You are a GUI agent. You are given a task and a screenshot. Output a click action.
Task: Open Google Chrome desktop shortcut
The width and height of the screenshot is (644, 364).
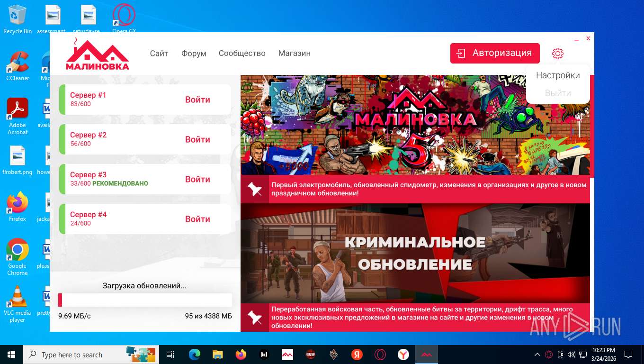[18, 257]
